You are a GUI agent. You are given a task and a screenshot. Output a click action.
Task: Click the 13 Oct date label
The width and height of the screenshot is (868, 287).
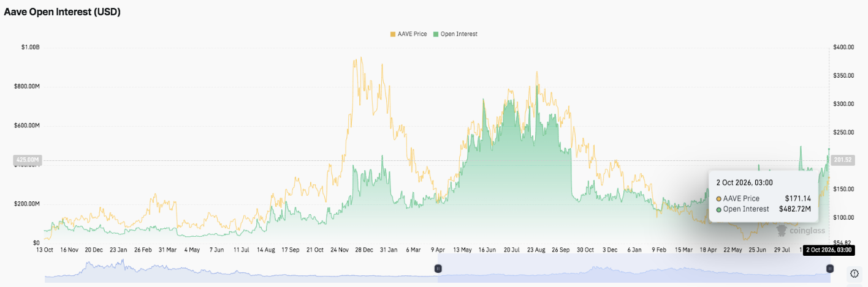click(x=45, y=250)
